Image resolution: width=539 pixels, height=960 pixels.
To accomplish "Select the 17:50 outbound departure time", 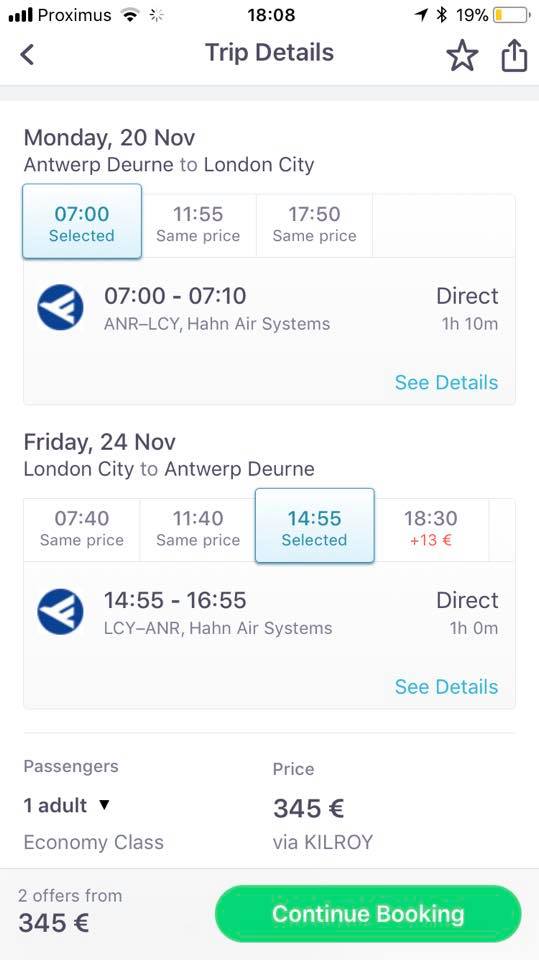I will pyautogui.click(x=314, y=224).
